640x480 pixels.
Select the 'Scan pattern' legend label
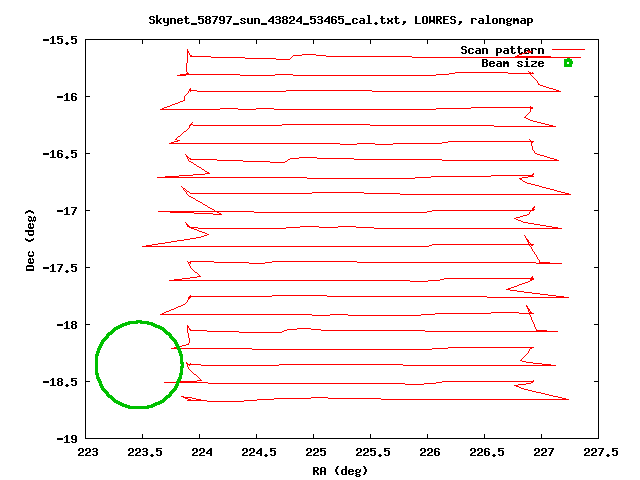pos(502,50)
